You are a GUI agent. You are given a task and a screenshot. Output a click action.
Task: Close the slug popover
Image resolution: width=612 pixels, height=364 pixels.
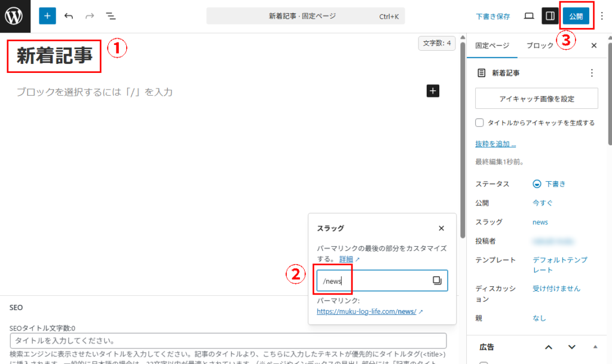pos(441,228)
